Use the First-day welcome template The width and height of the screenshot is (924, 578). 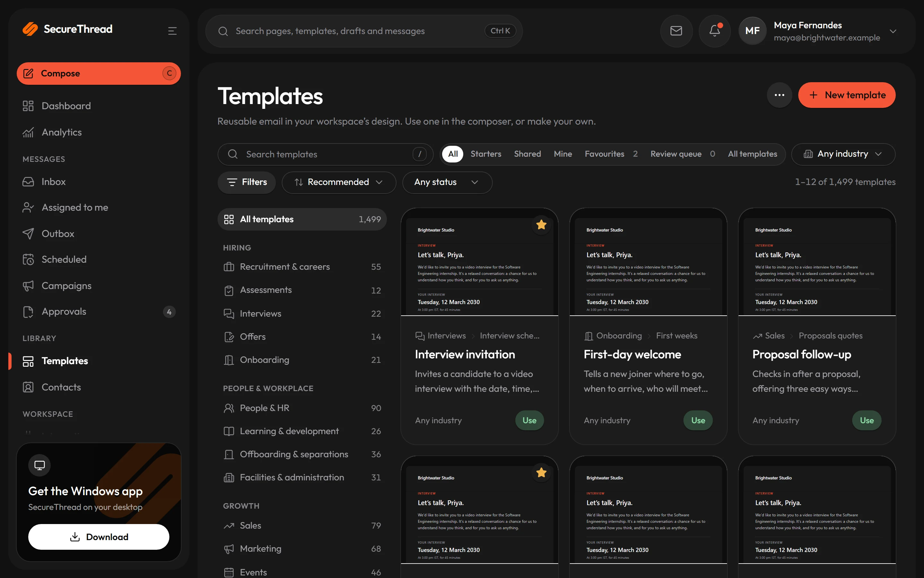coord(698,421)
